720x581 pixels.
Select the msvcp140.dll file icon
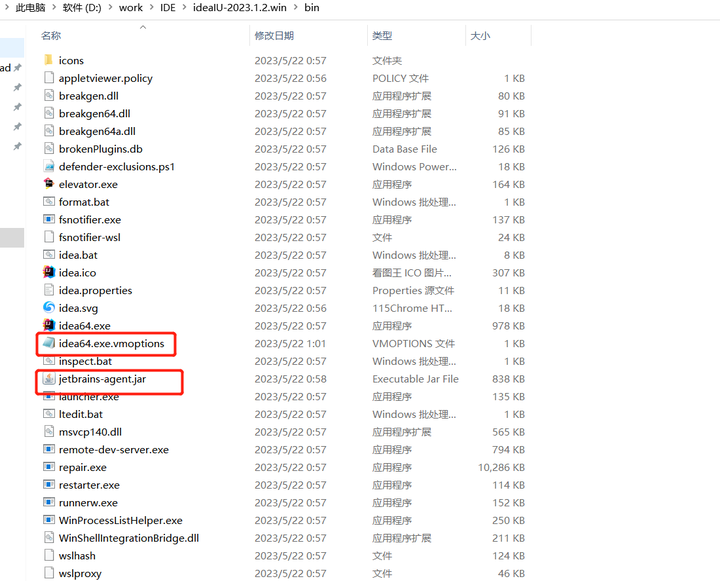tap(49, 431)
